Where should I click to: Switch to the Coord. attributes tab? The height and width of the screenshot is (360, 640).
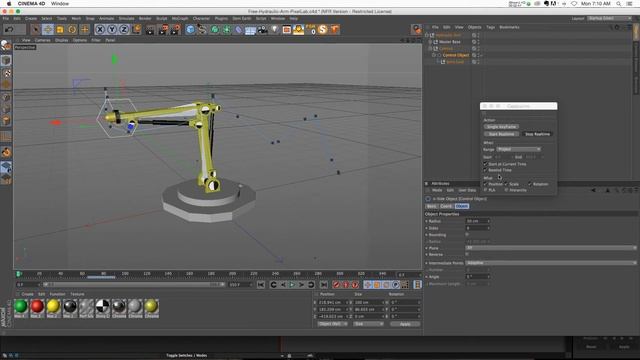446,206
